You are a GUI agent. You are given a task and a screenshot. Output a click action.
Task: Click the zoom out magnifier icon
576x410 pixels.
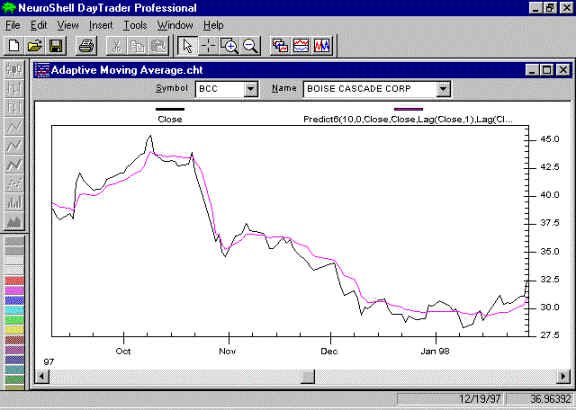pos(251,46)
